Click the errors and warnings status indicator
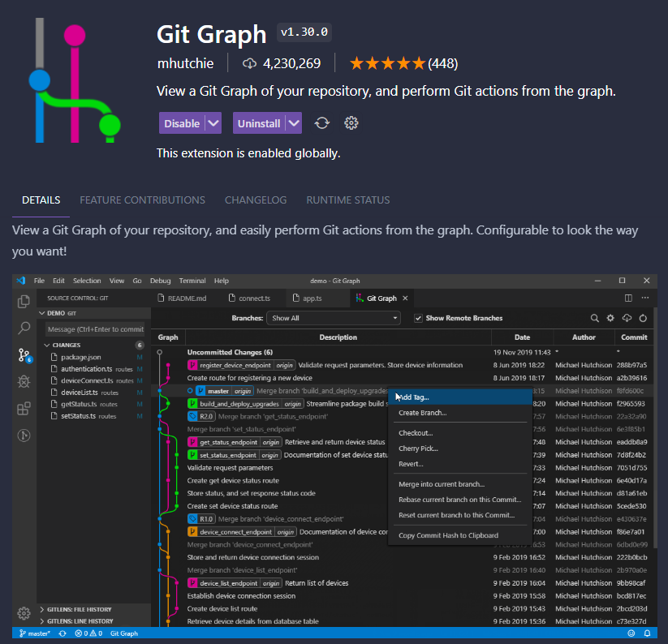668x644 pixels. tap(88, 633)
